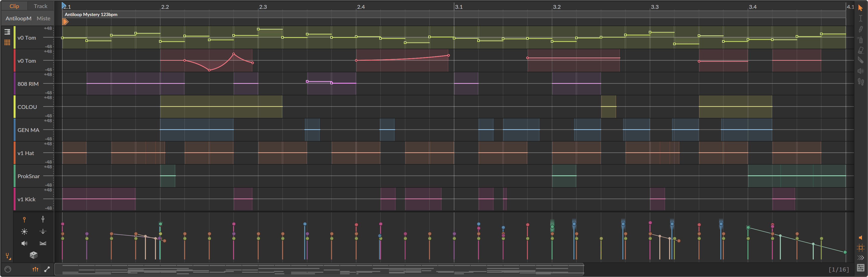Image resolution: width=868 pixels, height=277 pixels.
Task: Click the orange playback start marker at 2.1
Action: tap(65, 22)
